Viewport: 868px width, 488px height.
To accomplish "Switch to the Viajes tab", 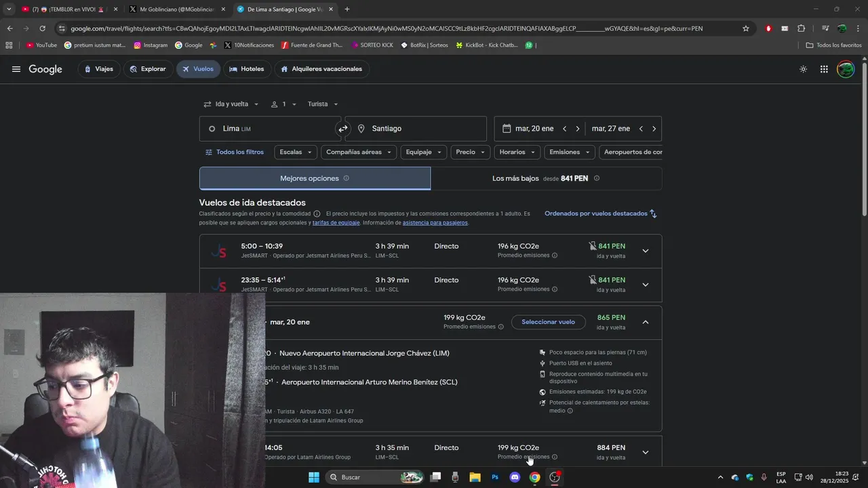I will point(99,69).
